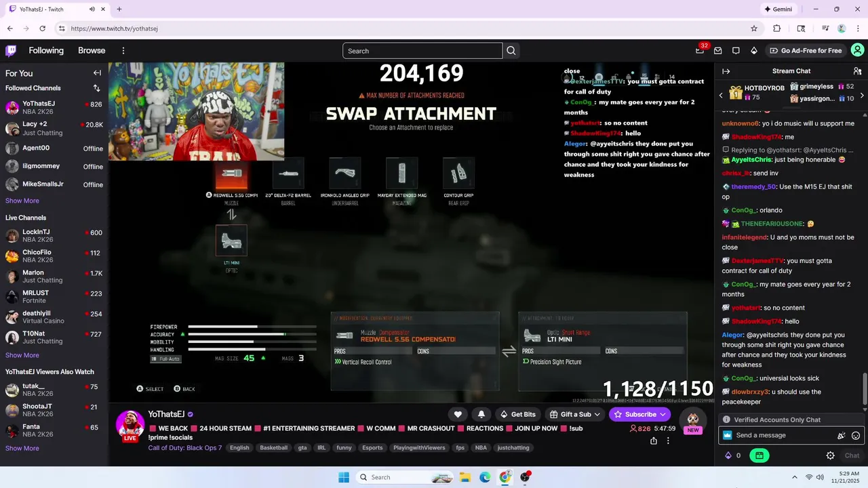Click the search magnifier button
Viewport: 868px width, 488px height.
tap(511, 51)
